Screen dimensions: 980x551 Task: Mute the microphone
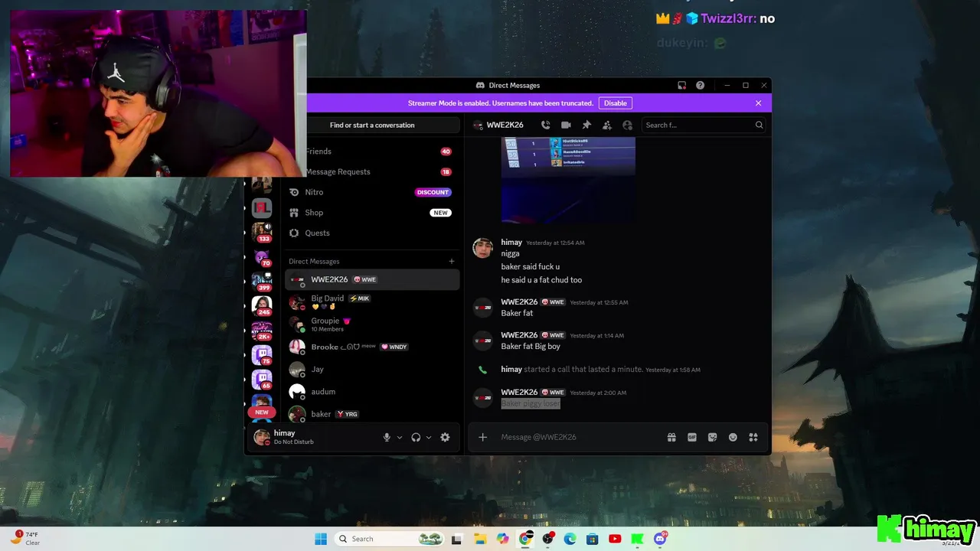pos(387,437)
